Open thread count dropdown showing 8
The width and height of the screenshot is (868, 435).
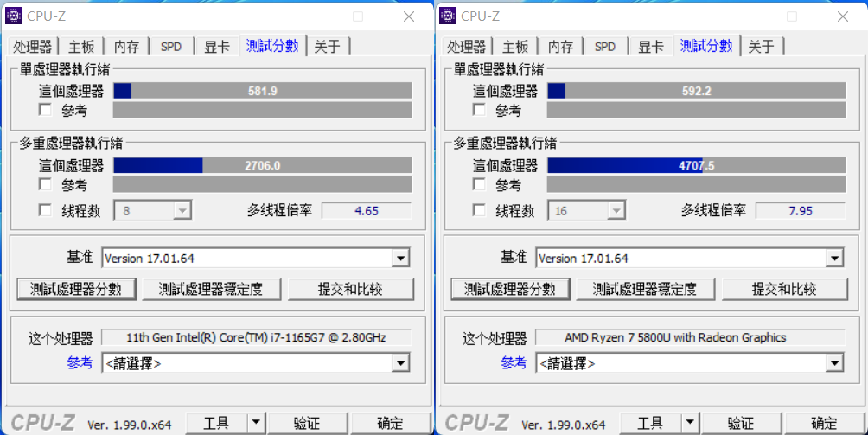coord(153,211)
